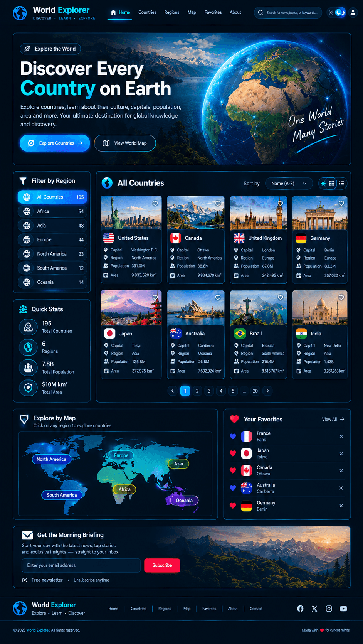Favorite the Australia card heart
Screen dimensions: 363x644
218,297
